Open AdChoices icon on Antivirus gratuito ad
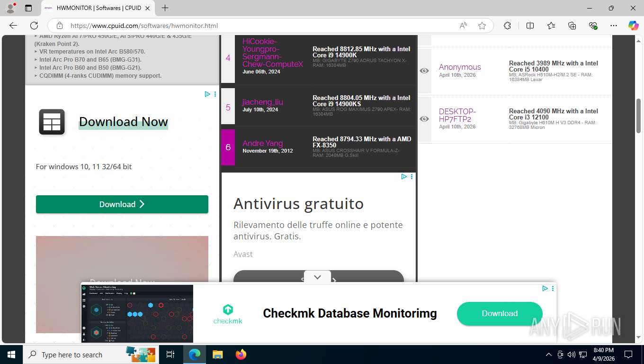This screenshot has height=364, width=644. click(404, 177)
